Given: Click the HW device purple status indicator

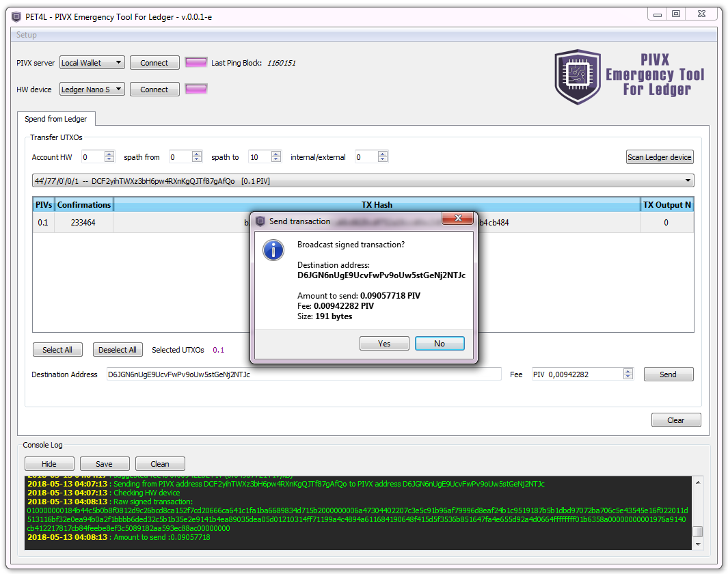Looking at the screenshot, I should 196,89.
